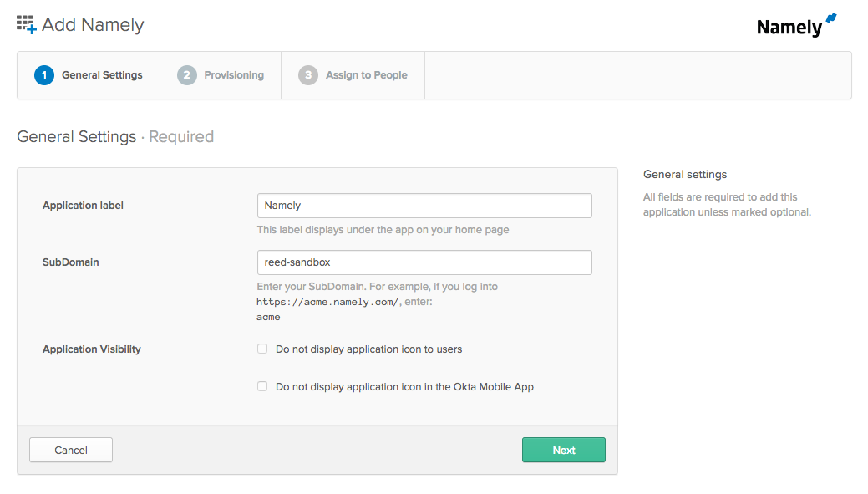This screenshot has height=494, width=868.
Task: Focus the Application label text field
Action: tap(424, 206)
